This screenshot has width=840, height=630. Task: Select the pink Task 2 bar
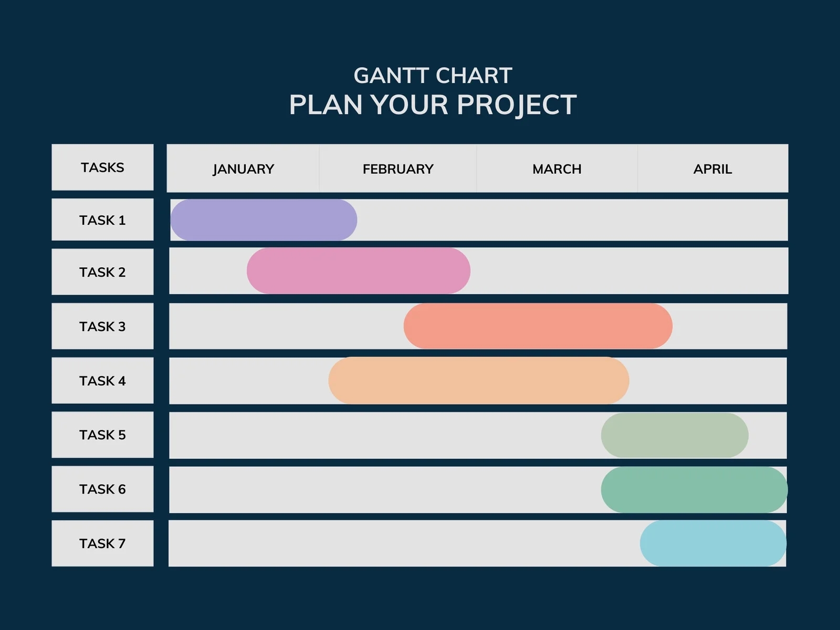coord(359,271)
